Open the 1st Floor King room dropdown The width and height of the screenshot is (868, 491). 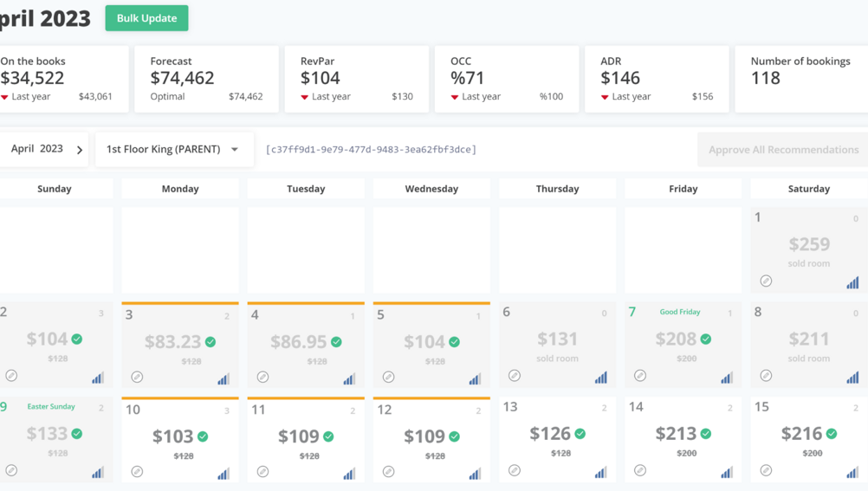pos(173,150)
